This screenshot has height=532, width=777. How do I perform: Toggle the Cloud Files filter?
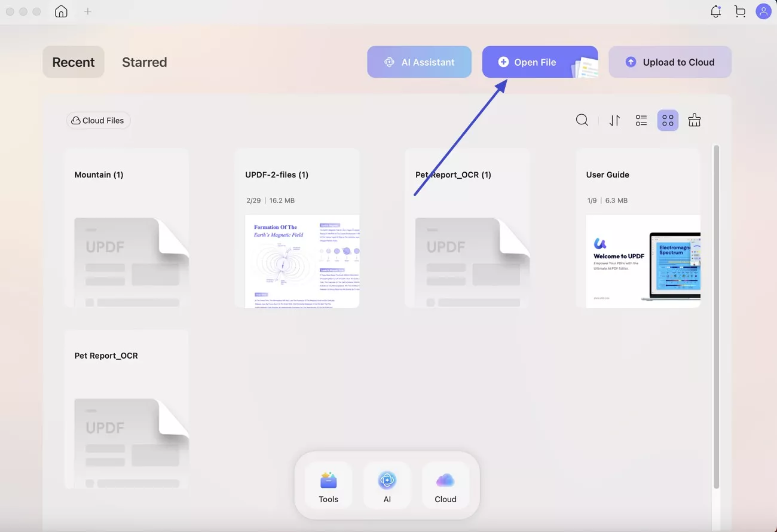pos(98,120)
